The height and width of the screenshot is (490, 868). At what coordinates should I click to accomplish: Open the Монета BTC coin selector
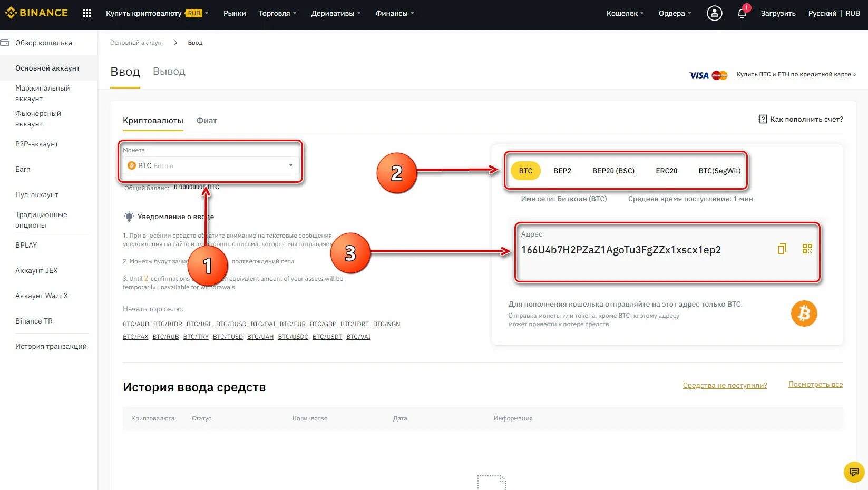[x=211, y=165]
